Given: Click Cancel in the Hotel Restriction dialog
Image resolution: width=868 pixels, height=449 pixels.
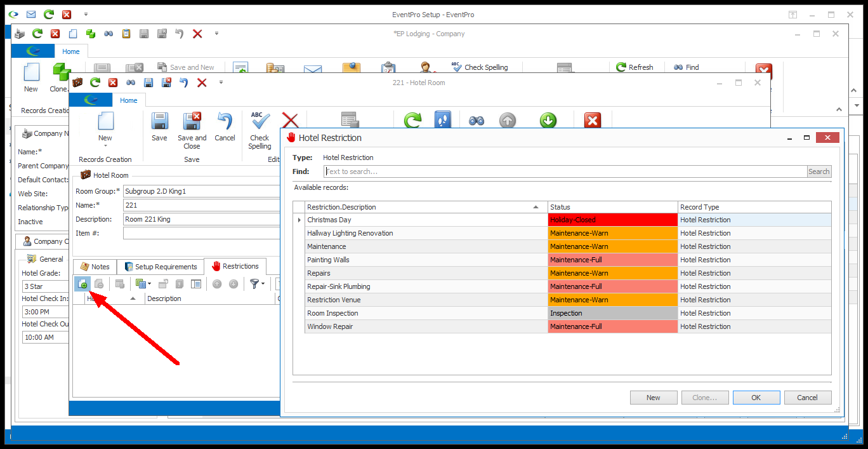Looking at the screenshot, I should [808, 398].
